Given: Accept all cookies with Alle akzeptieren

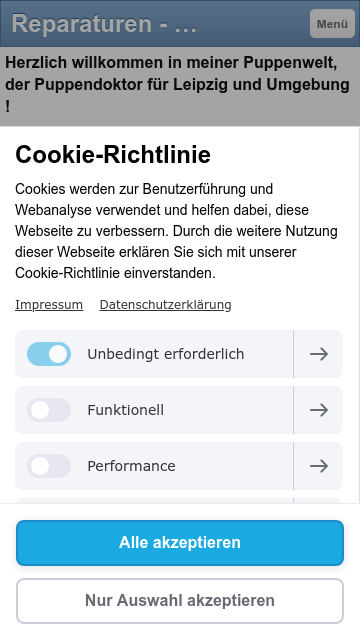Looking at the screenshot, I should tap(180, 542).
